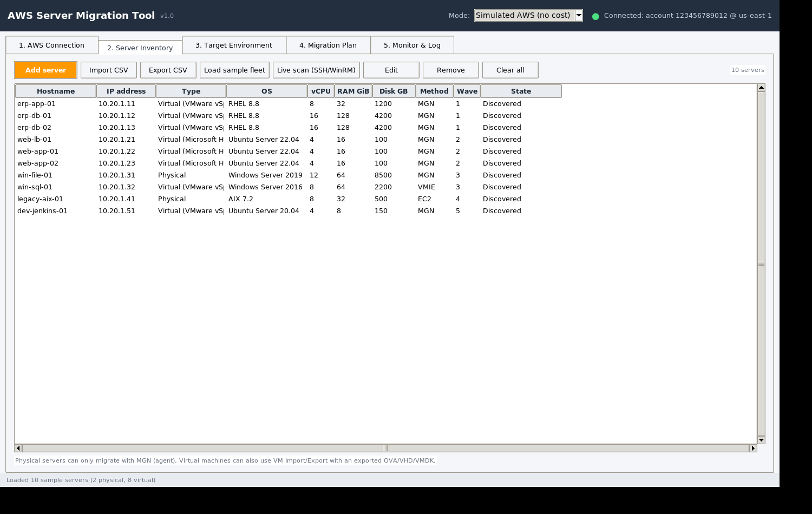This screenshot has height=514, width=812.
Task: Click the Windows Server 2016 cell
Action: point(265,187)
